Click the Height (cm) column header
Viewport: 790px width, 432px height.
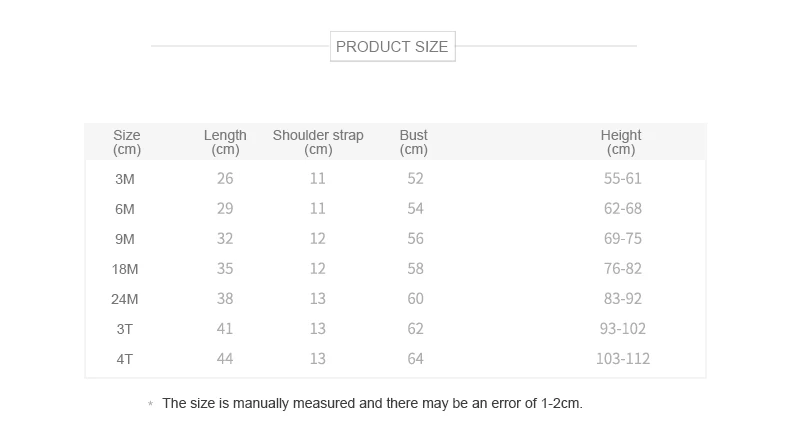[x=621, y=142]
